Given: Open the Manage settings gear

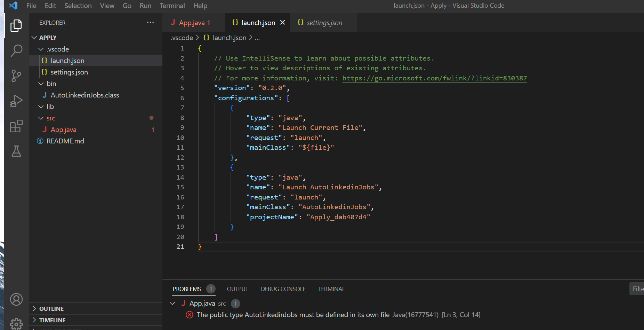Looking at the screenshot, I should (x=16, y=324).
